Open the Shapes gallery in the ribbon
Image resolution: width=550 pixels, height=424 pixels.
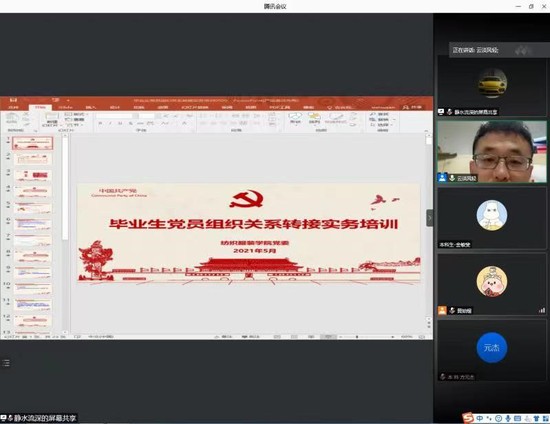tap(295, 118)
